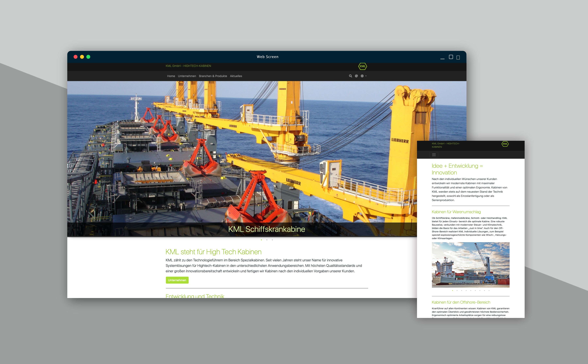The height and width of the screenshot is (364, 588).
Task: Click the paragraph starting 'Nach den individuellen Wünschen'
Action: click(470, 189)
